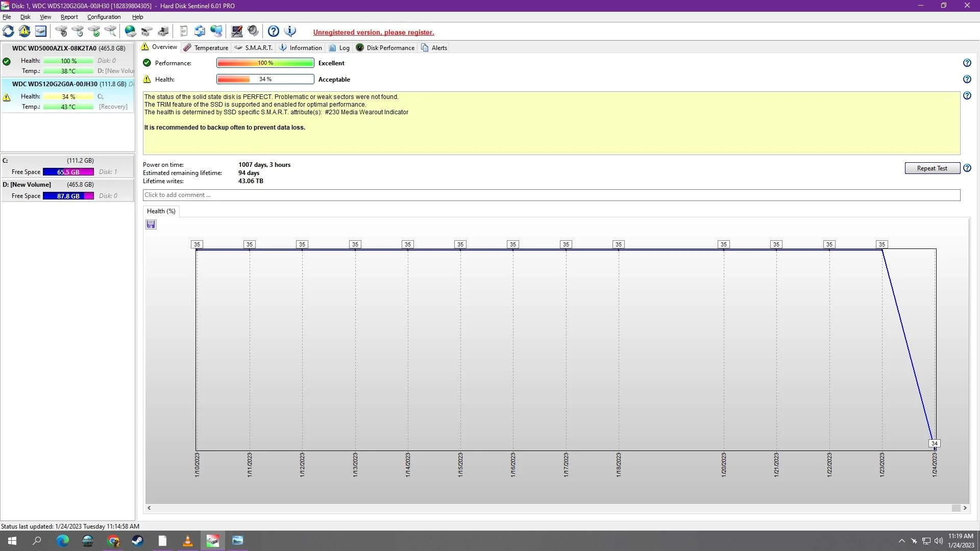The height and width of the screenshot is (551, 980).
Task: Click the refresh with warning triangle toolbar icon
Action: 24,32
